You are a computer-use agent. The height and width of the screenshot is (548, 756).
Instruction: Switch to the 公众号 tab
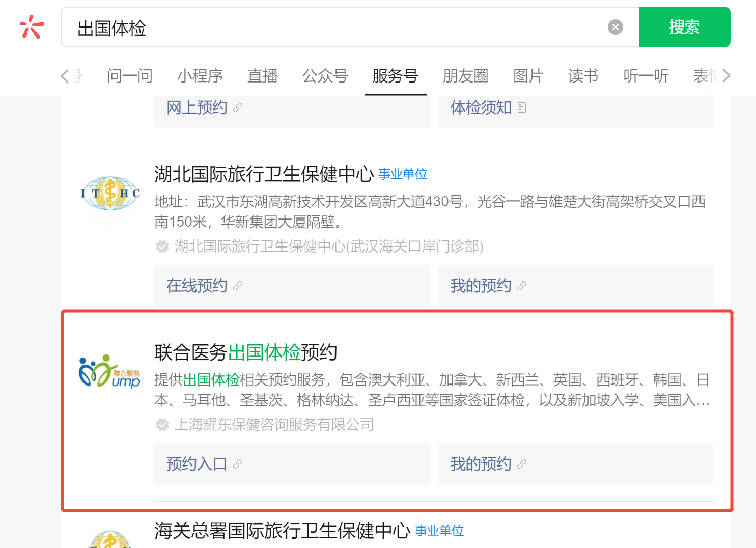[x=325, y=76]
